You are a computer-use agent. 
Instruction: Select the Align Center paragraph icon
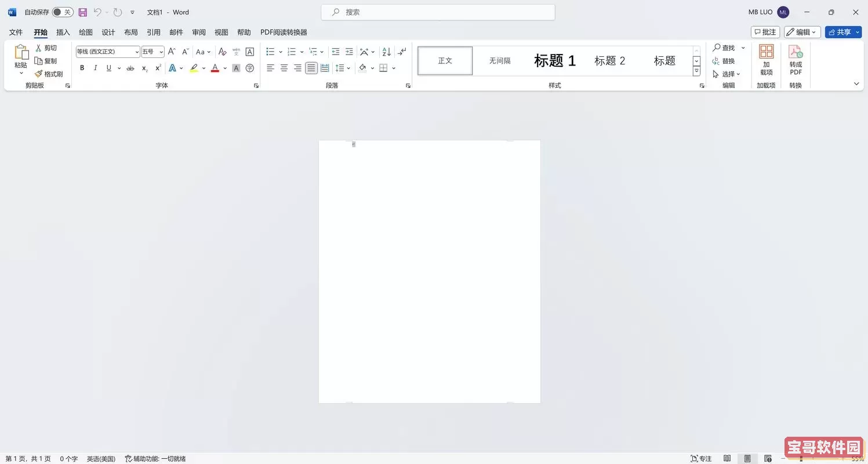284,68
